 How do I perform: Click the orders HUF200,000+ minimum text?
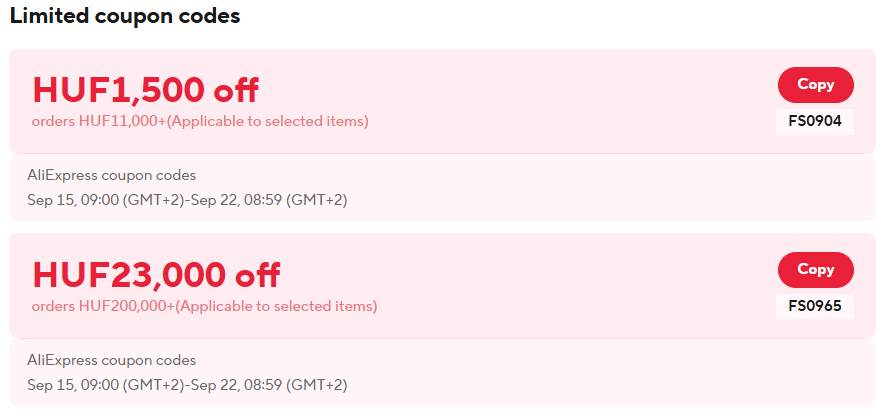coord(103,306)
